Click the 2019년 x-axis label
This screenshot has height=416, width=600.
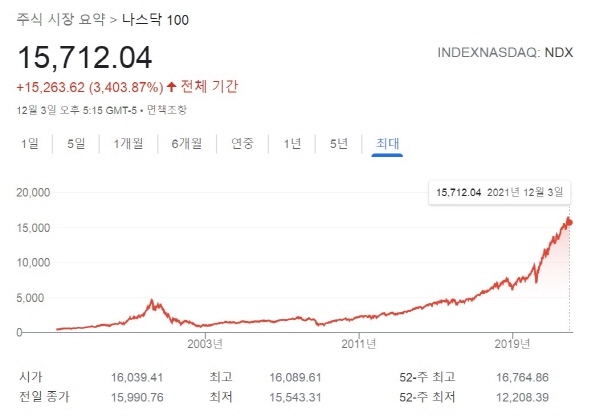[512, 344]
